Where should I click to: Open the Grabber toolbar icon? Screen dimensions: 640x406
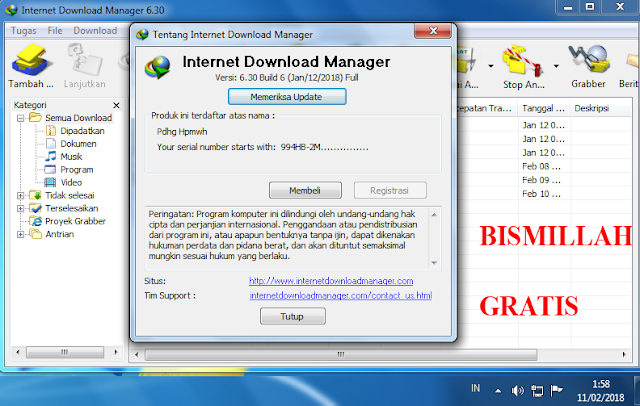pyautogui.click(x=589, y=60)
